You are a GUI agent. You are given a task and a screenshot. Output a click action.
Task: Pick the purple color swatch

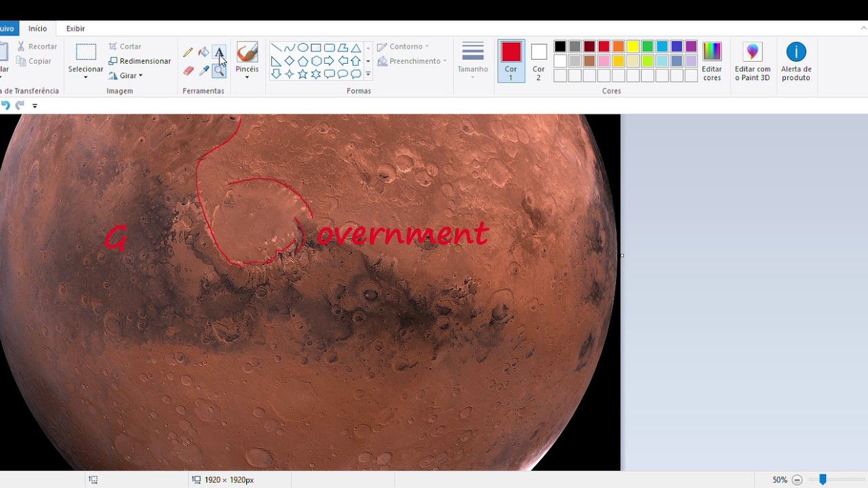coord(691,47)
